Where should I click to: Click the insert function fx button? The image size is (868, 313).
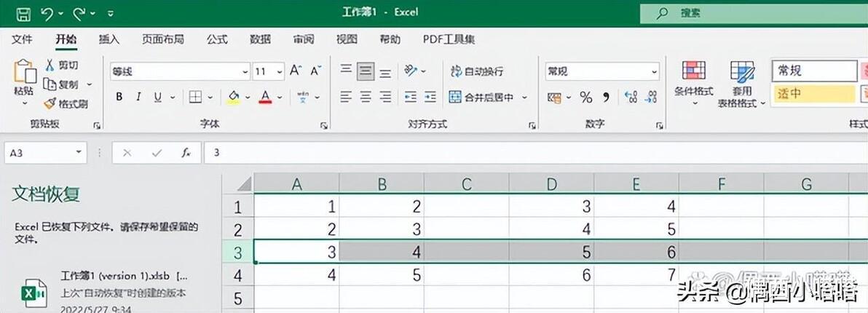point(186,153)
